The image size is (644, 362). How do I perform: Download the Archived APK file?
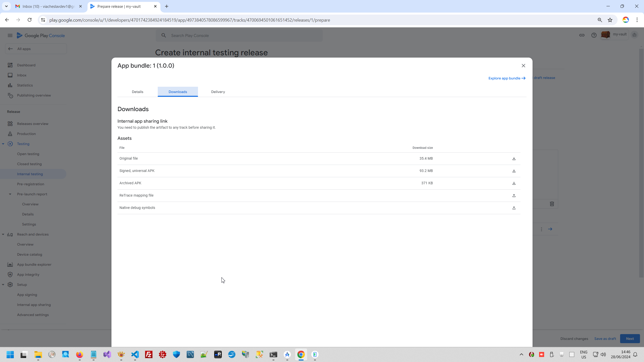tap(514, 183)
